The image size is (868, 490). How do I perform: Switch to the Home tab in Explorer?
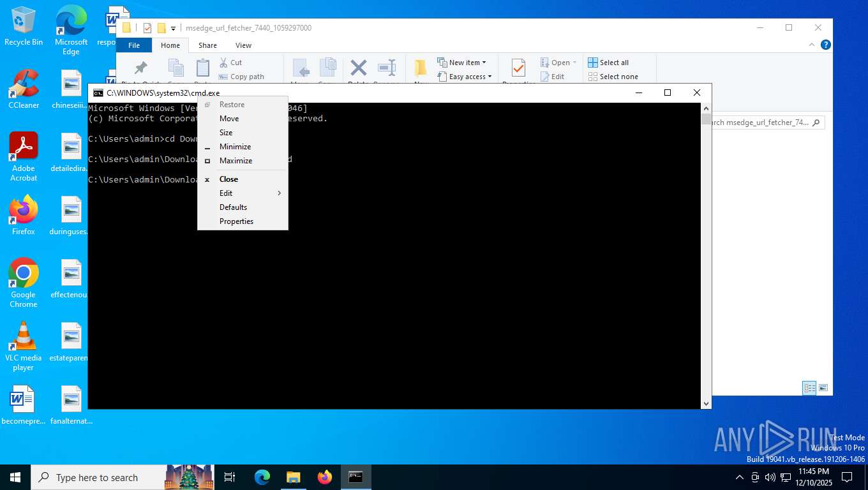(170, 45)
